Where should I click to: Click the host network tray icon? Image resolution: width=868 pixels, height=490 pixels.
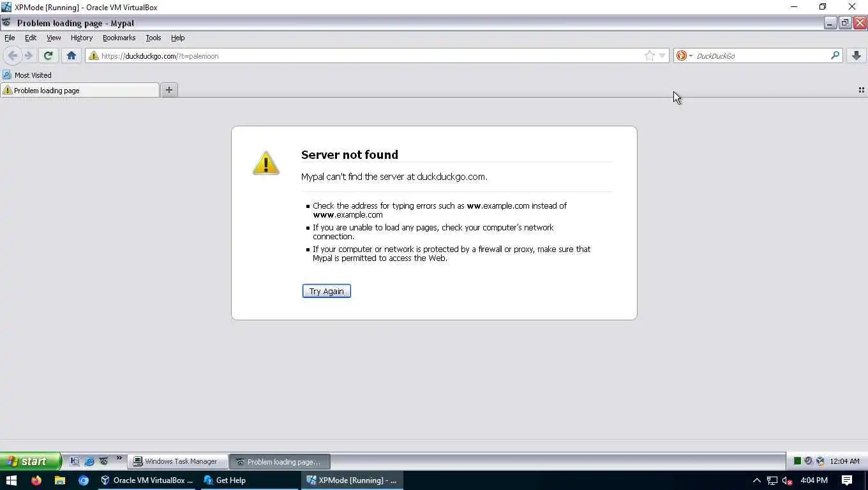[x=772, y=480]
